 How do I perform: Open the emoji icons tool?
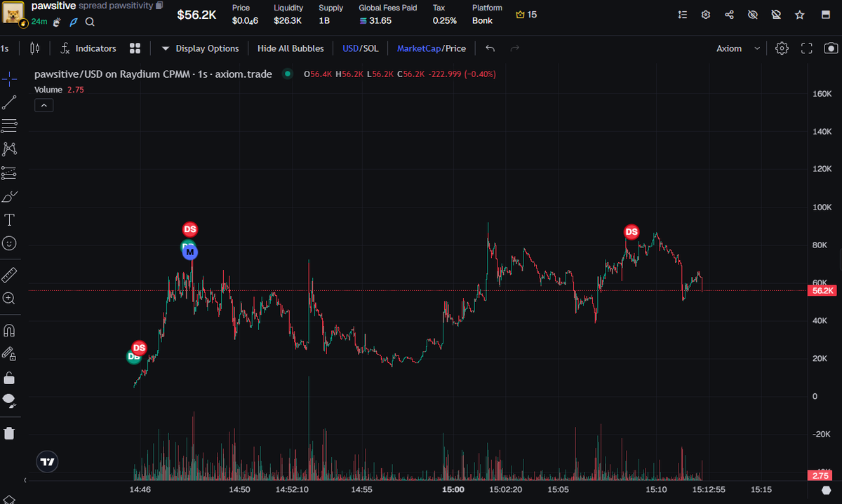10,243
